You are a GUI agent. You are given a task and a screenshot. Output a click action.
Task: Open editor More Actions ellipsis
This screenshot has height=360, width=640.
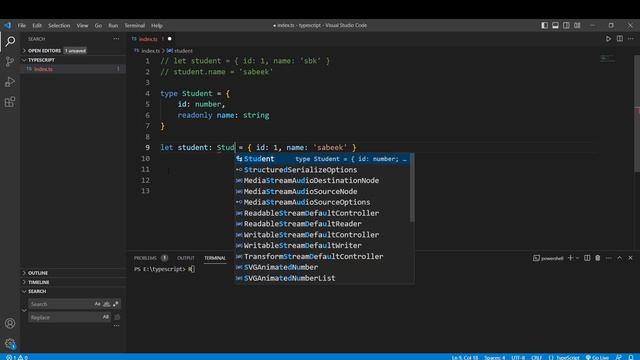tap(631, 39)
